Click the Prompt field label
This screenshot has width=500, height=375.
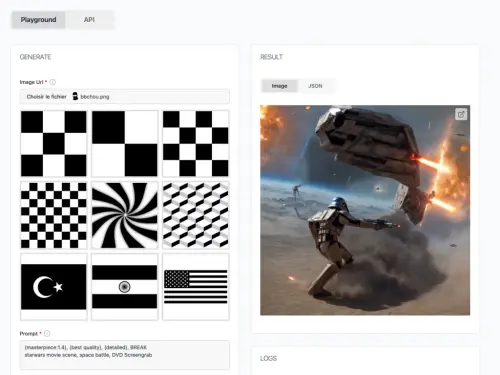click(x=29, y=333)
